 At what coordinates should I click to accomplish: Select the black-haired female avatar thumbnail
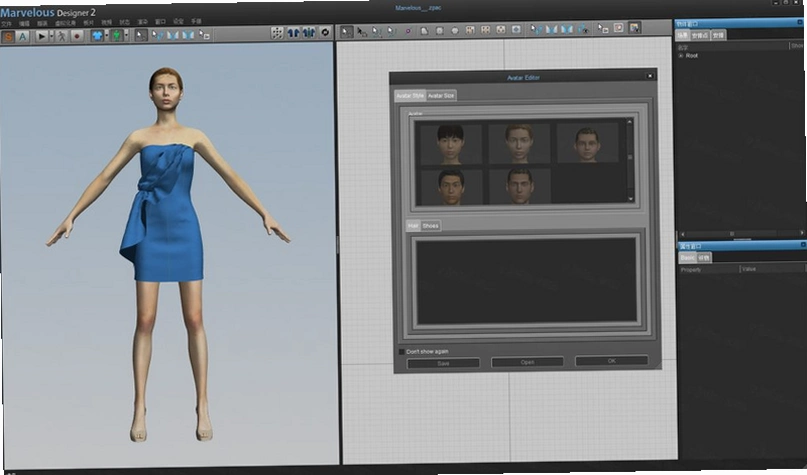click(451, 144)
